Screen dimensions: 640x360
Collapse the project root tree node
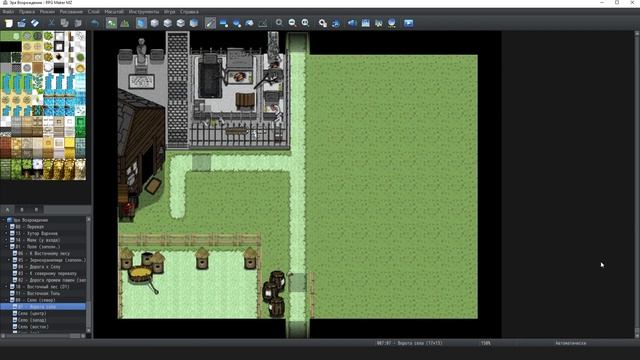tap(4, 220)
